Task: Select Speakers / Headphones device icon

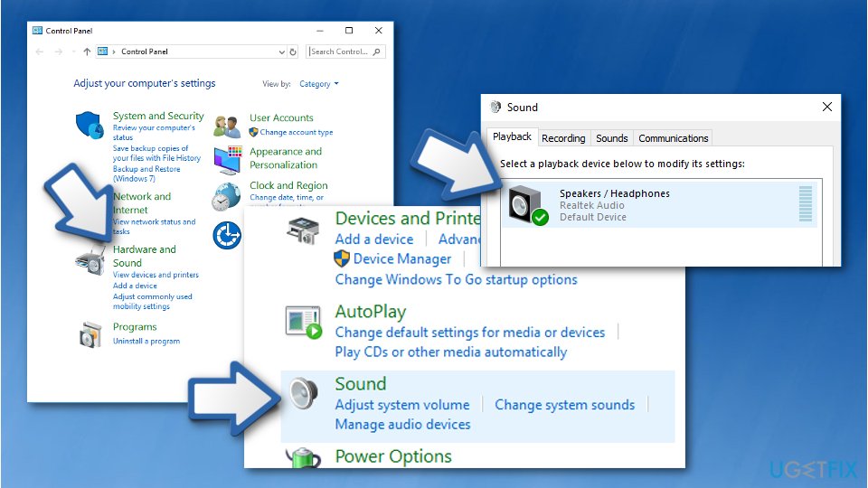Action: pyautogui.click(x=527, y=205)
